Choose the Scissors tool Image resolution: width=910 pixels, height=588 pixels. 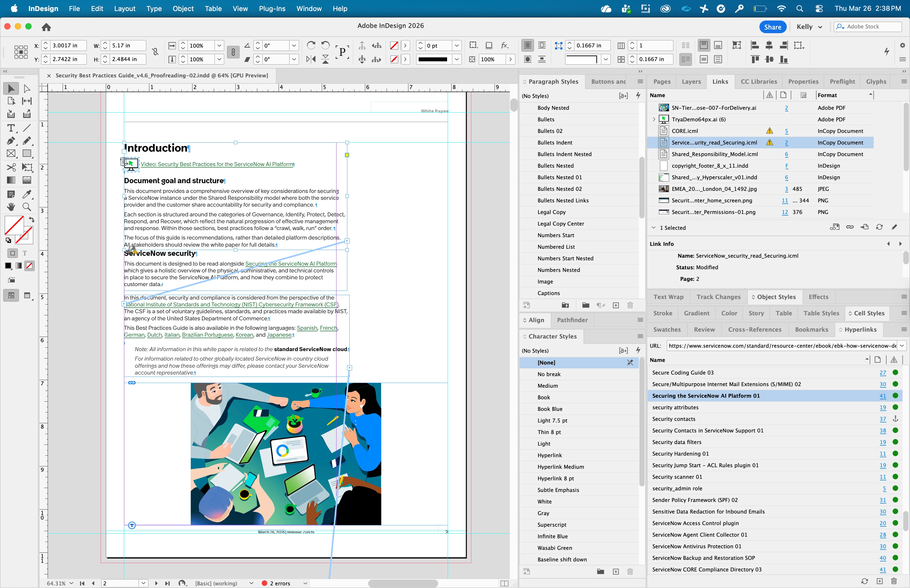click(x=11, y=167)
